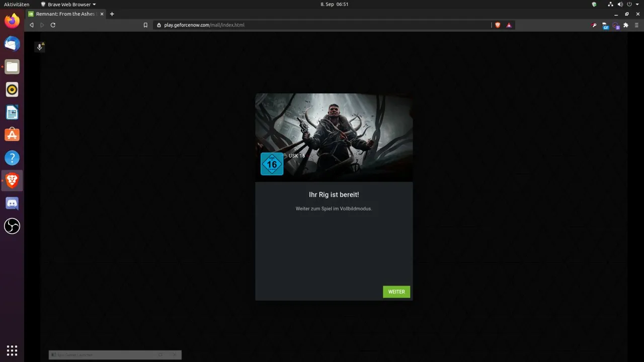The height and width of the screenshot is (362, 644).
Task: Click the network status tray icon
Action: pos(610,4)
